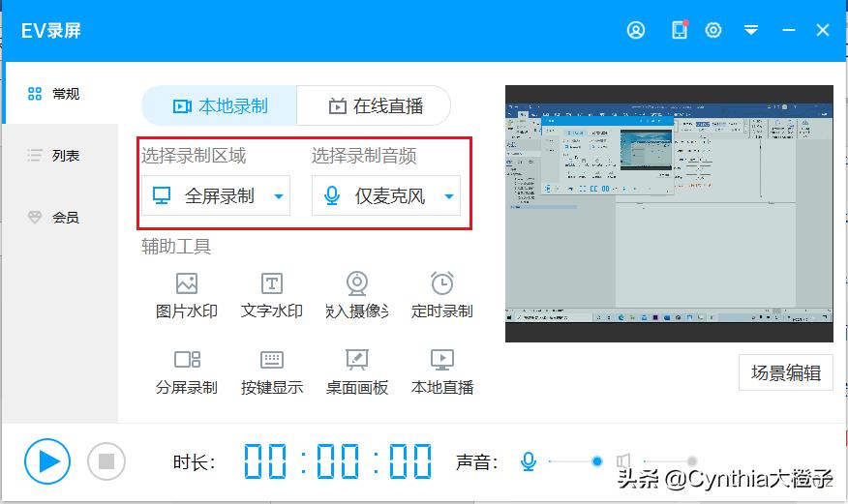Open the 桌面画板 desktop drawing board tool
This screenshot has width=848, height=504.
357,372
